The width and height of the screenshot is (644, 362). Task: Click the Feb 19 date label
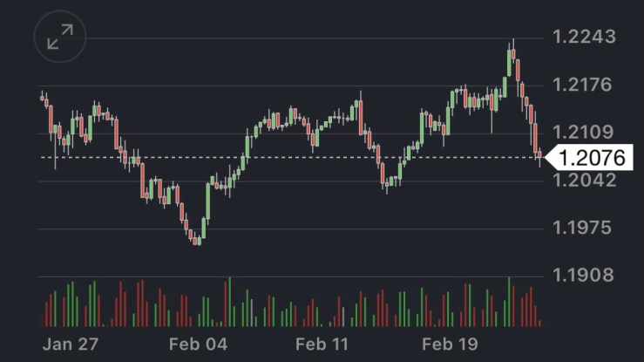pyautogui.click(x=449, y=344)
